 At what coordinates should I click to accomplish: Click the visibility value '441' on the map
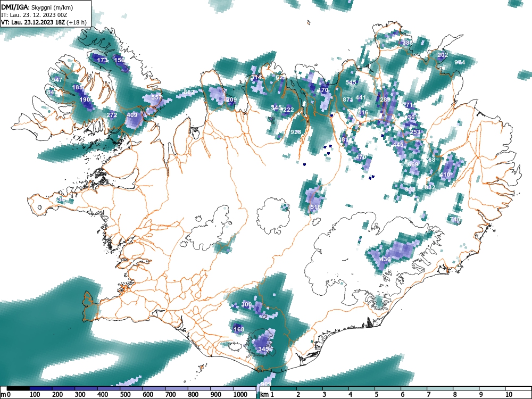pyautogui.click(x=361, y=97)
